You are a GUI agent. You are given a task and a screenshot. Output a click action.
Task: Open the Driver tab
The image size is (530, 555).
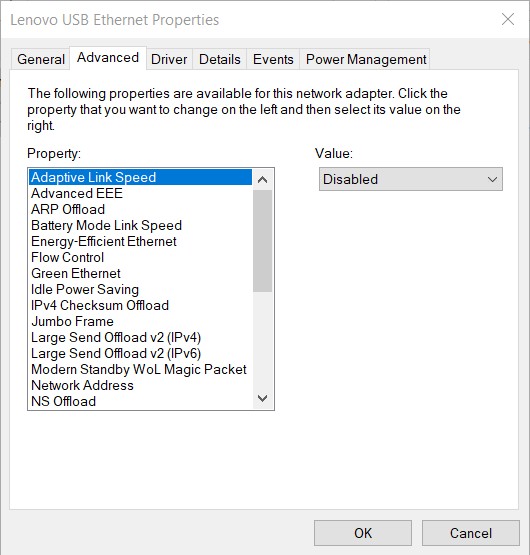coord(169,59)
